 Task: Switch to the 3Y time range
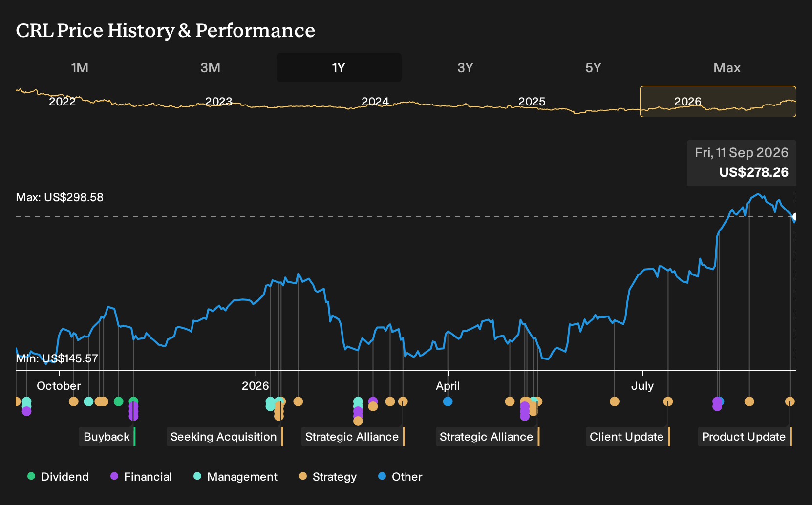pyautogui.click(x=465, y=67)
